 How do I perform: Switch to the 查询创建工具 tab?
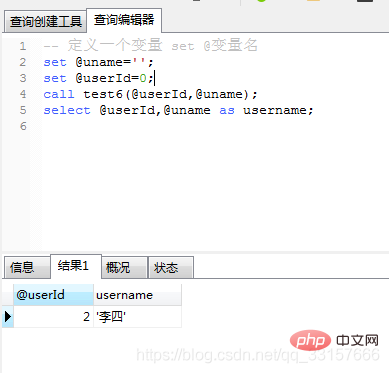[45, 22]
